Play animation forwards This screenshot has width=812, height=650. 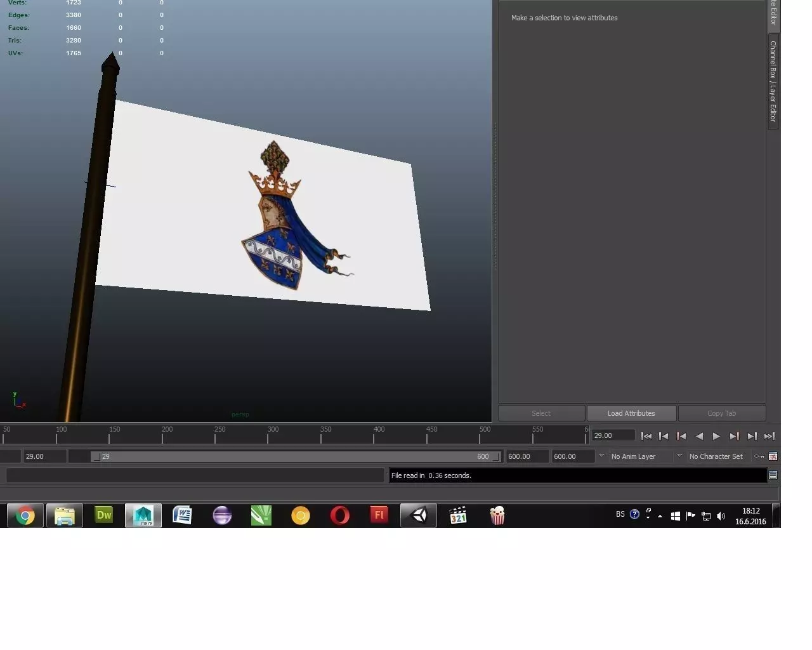[x=716, y=436]
